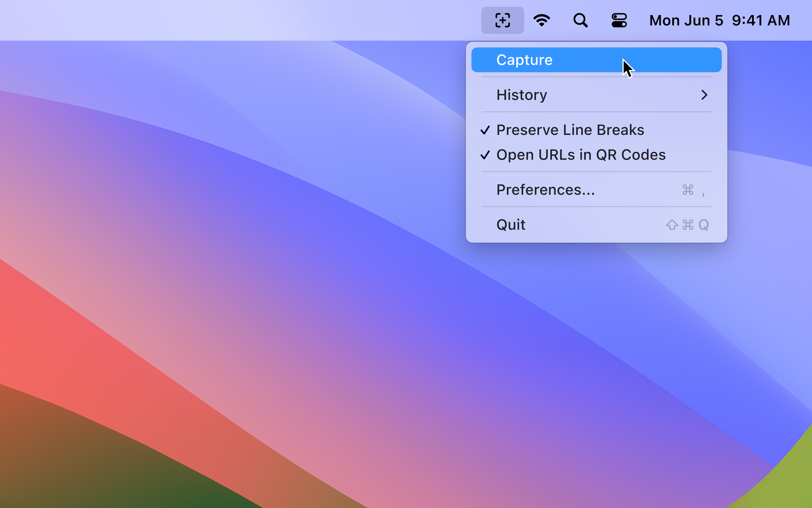Open Spotlight search magnifier icon

(x=581, y=20)
